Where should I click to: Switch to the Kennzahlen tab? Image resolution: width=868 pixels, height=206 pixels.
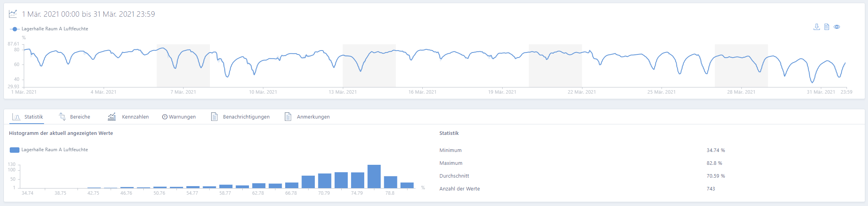(135, 117)
